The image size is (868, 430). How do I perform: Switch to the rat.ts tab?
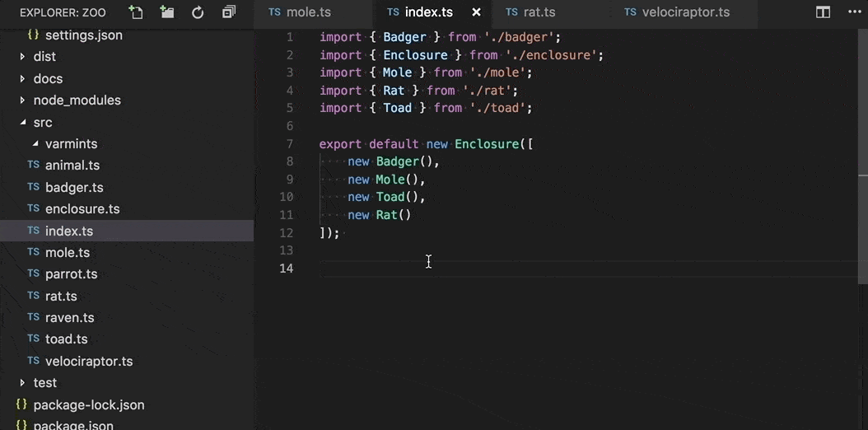(x=539, y=12)
